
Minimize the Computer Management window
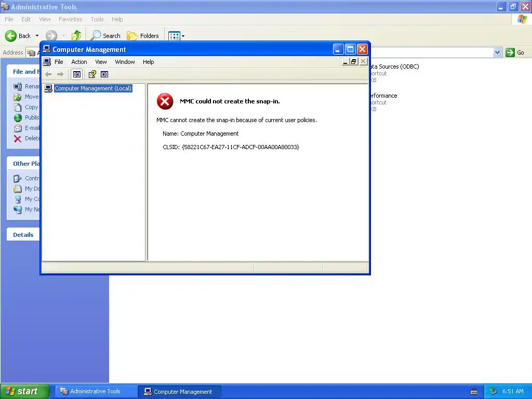tap(338, 49)
